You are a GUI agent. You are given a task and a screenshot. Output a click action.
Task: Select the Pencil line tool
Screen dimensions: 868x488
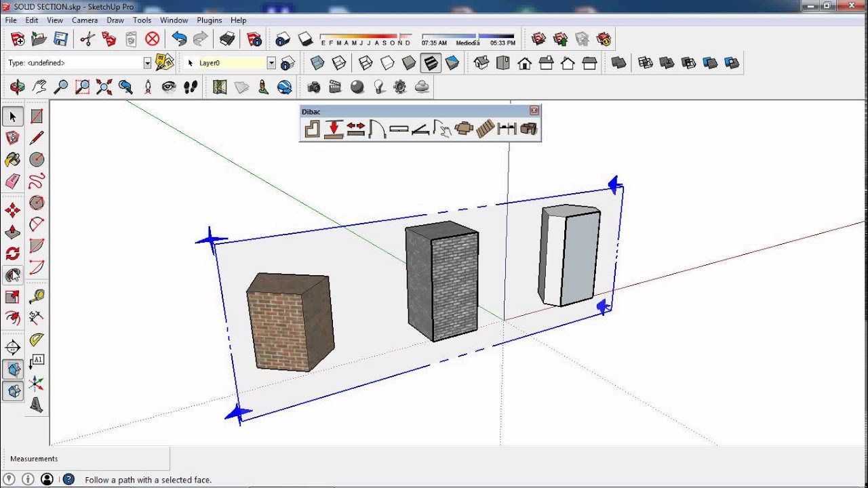pyautogui.click(x=37, y=138)
